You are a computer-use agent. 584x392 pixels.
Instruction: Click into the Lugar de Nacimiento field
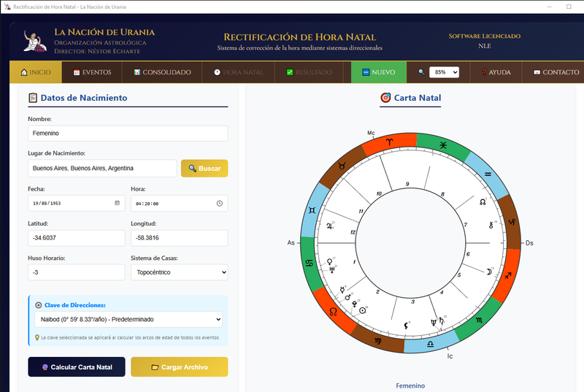point(102,169)
